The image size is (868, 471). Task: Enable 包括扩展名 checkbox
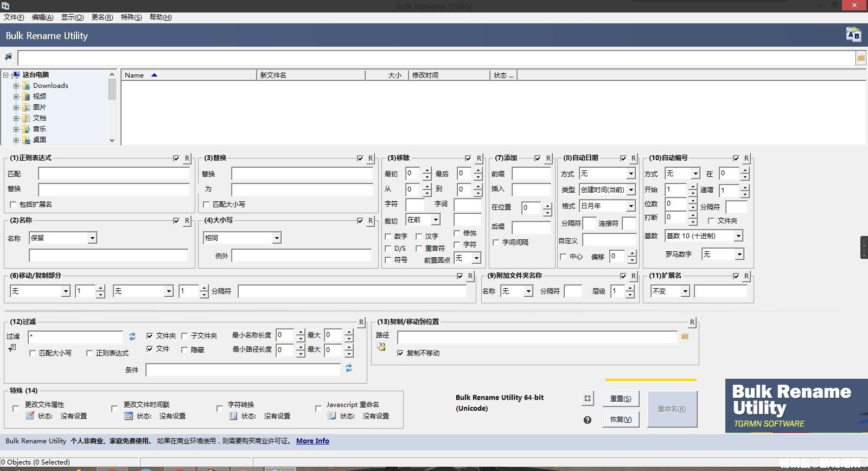click(x=13, y=205)
